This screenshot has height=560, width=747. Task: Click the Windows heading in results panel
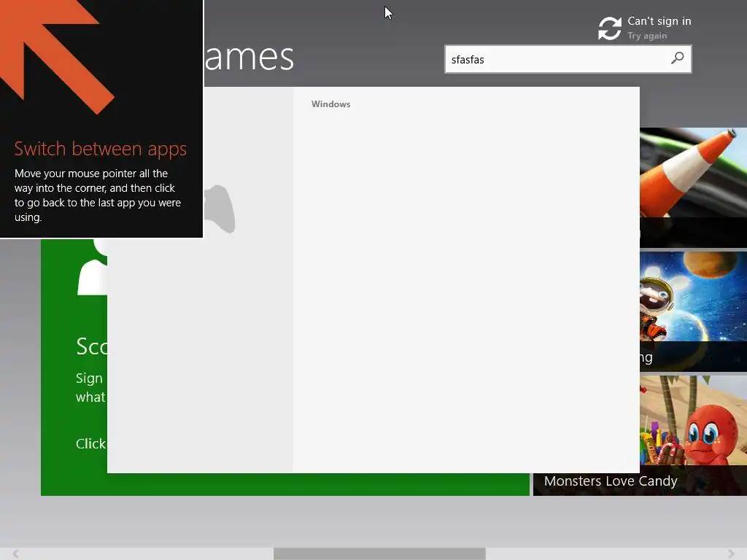330,104
